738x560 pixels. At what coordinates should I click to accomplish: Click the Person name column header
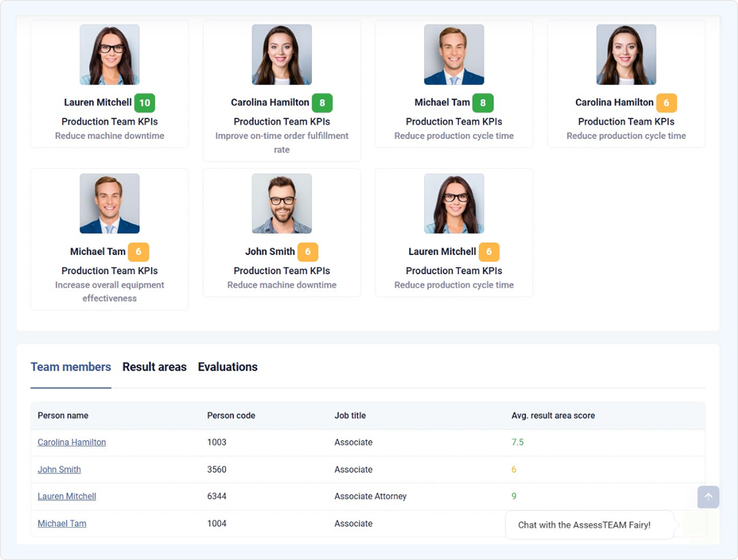(x=63, y=416)
